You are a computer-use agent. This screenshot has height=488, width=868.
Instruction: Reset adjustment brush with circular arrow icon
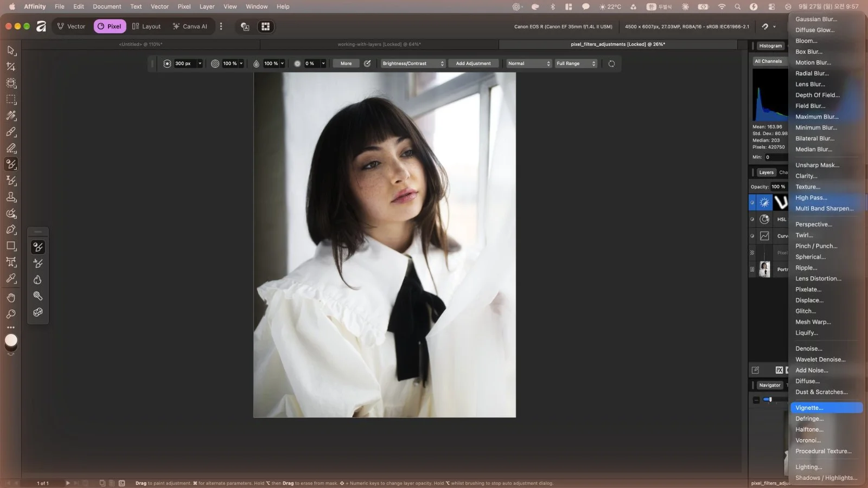point(611,63)
